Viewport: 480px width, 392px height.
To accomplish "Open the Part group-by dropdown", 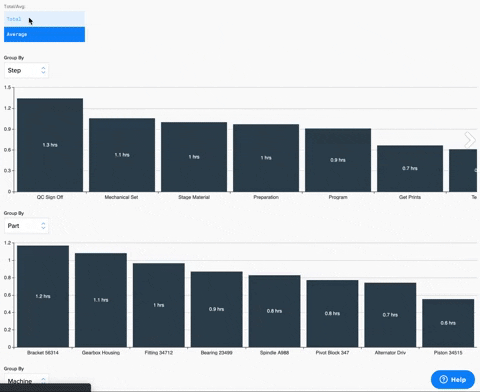I will coord(26,226).
